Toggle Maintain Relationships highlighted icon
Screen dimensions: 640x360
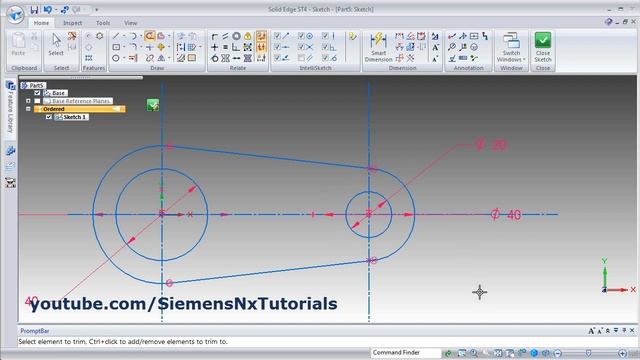[x=261, y=36]
